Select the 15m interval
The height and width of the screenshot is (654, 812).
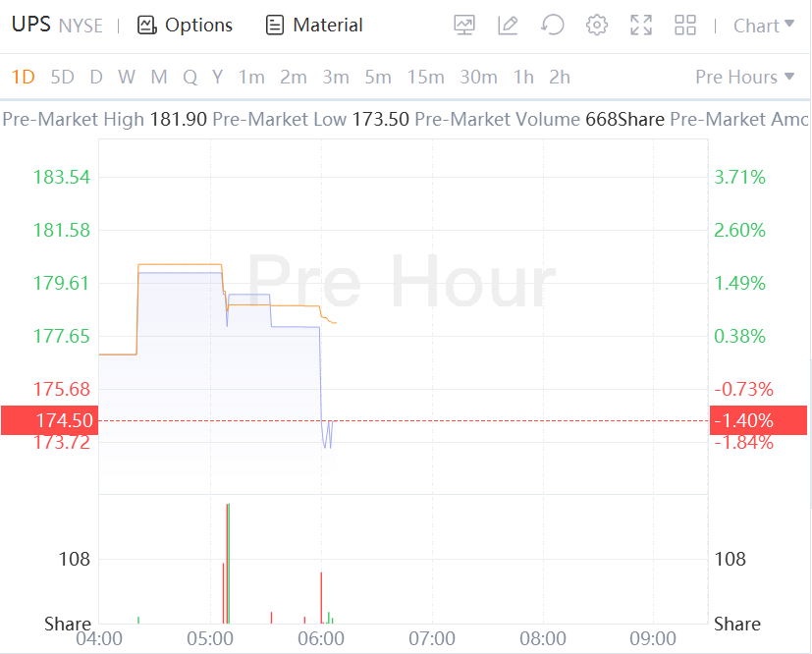(425, 77)
